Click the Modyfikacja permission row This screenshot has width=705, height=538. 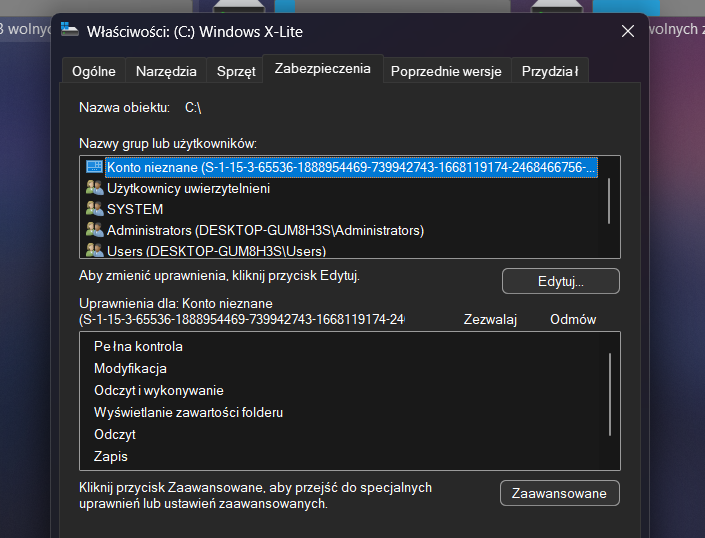pyautogui.click(x=130, y=369)
